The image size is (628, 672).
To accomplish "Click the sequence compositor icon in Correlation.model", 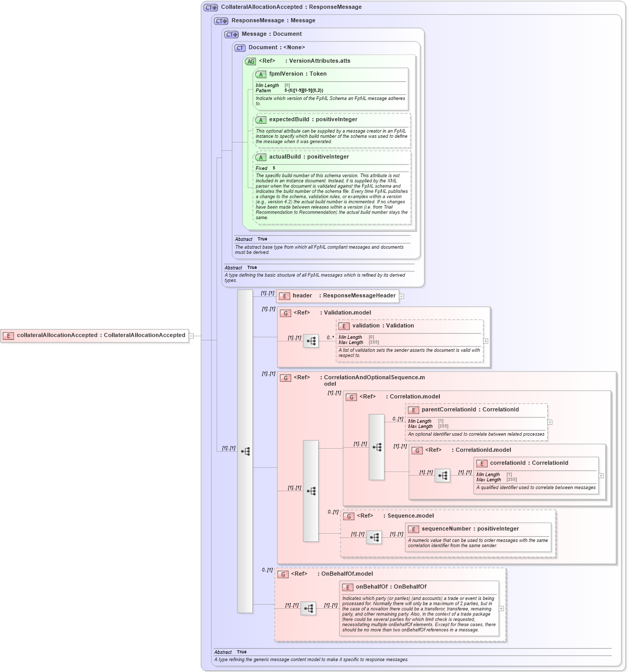I will pos(377,446).
